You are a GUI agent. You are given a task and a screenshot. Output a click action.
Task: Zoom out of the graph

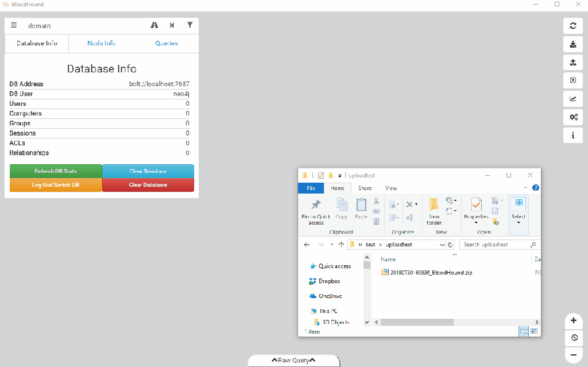tap(574, 354)
